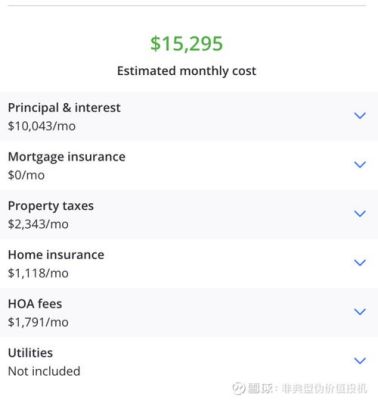The height and width of the screenshot is (400, 378).
Task: Select the Mortgage insurance label
Action: coord(67,157)
